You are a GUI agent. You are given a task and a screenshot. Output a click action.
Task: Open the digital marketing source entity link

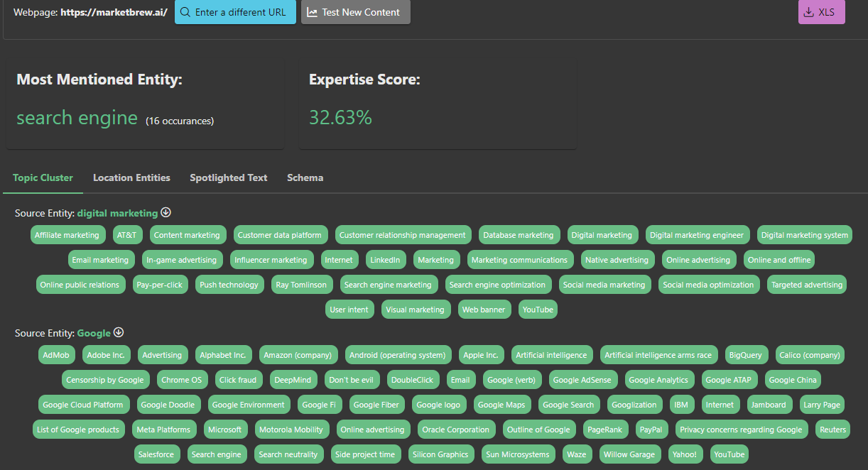(117, 213)
